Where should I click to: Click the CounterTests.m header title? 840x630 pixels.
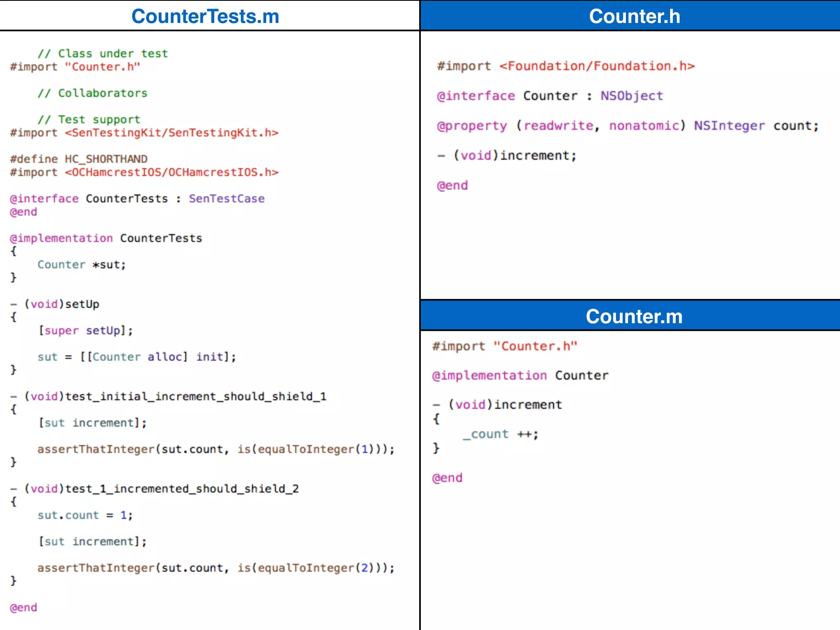[205, 16]
